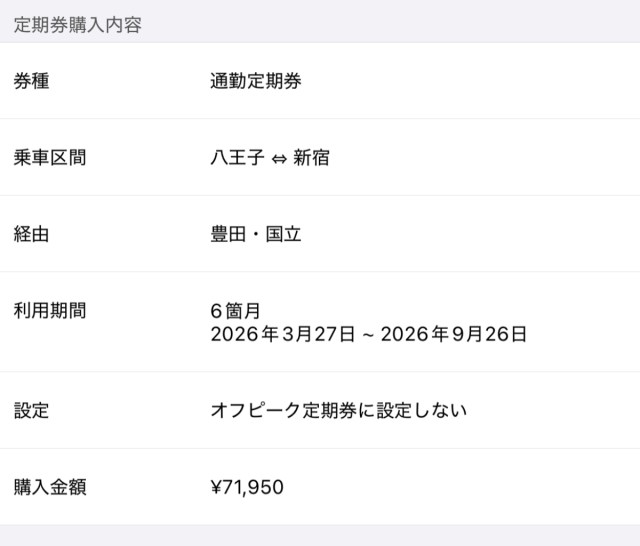
Task: Tap the start date 2026年3月27日
Action: point(283,334)
